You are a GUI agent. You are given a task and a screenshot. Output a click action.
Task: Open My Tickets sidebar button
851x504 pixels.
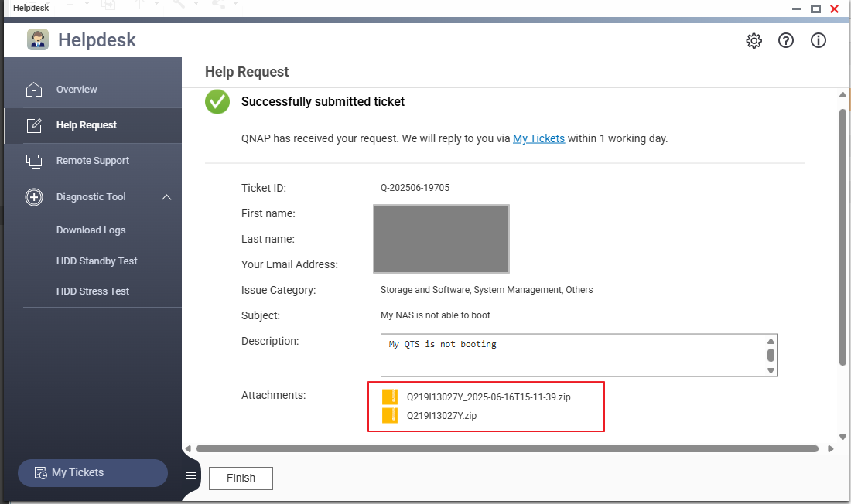[93, 473]
